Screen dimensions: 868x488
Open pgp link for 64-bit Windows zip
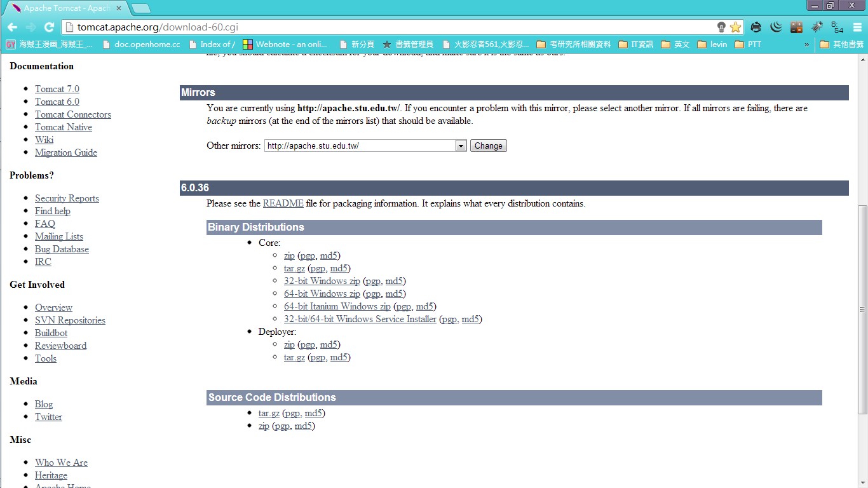click(373, 294)
